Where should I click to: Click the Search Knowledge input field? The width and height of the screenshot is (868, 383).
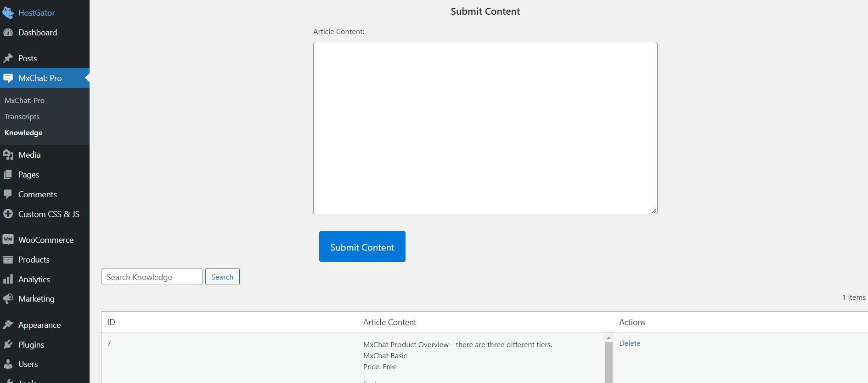(x=152, y=277)
